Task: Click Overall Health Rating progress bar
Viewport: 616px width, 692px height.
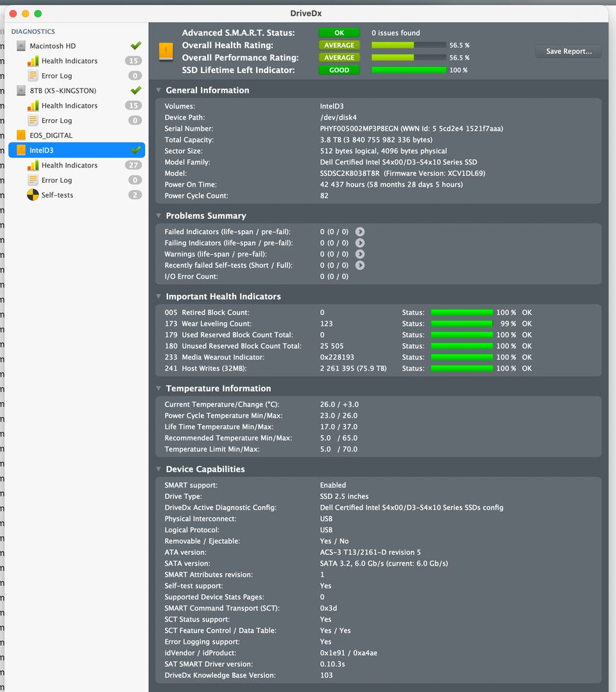Action: coord(409,45)
